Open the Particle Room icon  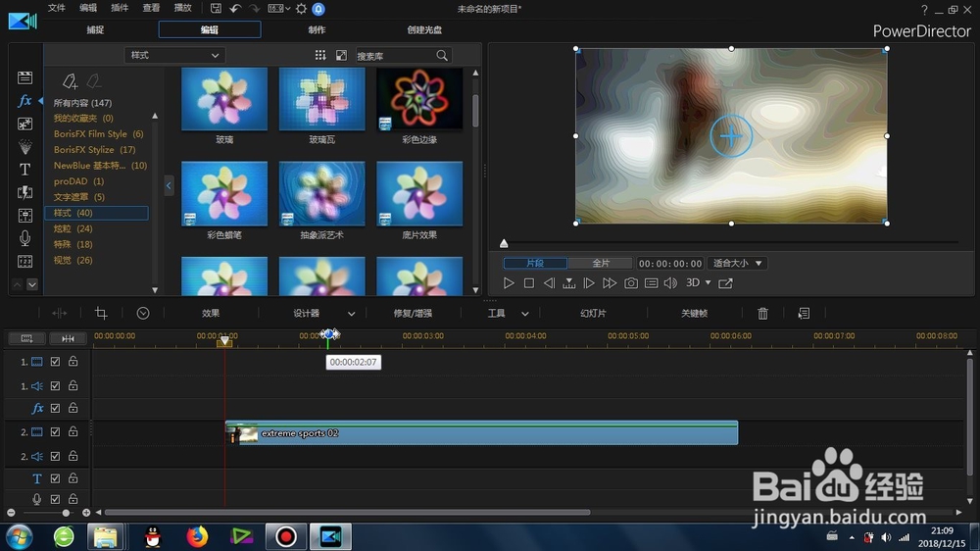[x=25, y=147]
